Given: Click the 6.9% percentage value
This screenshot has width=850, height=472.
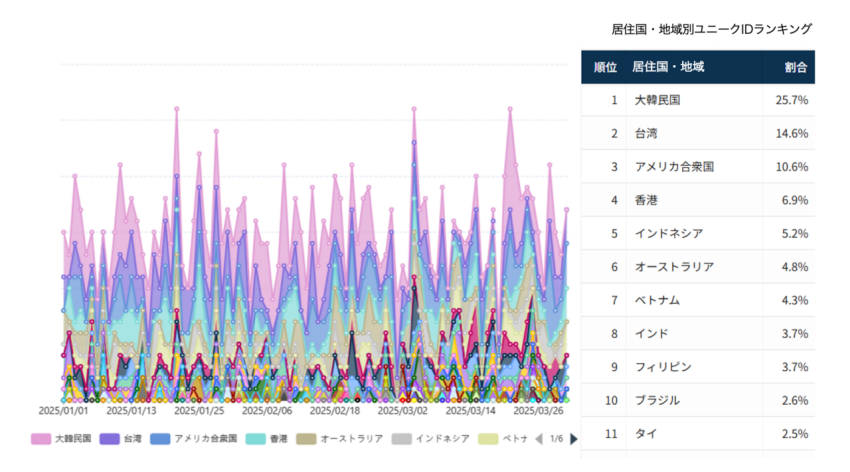Looking at the screenshot, I should pos(795,201).
